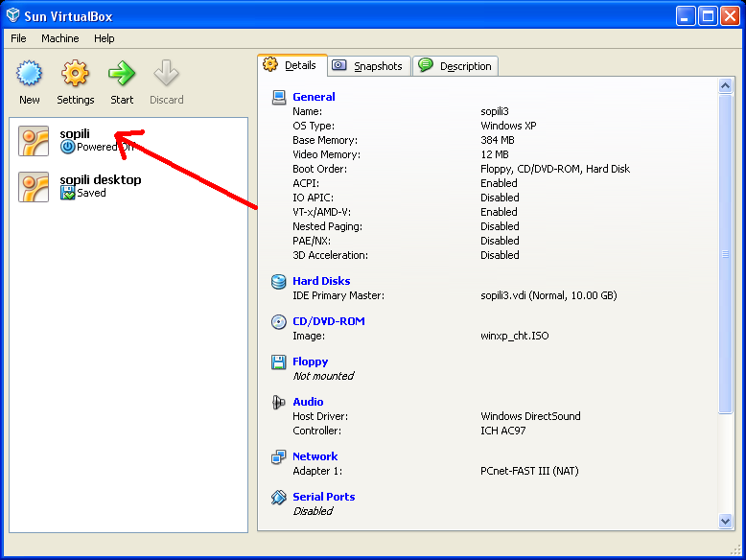Click the 3D Acceleration label
This screenshot has width=746, height=560.
click(330, 255)
